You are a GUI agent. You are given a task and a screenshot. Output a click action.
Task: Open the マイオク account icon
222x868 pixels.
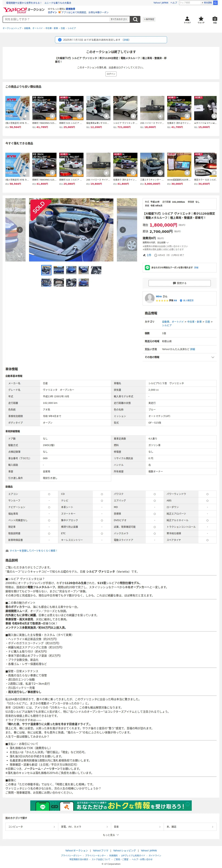187,20
